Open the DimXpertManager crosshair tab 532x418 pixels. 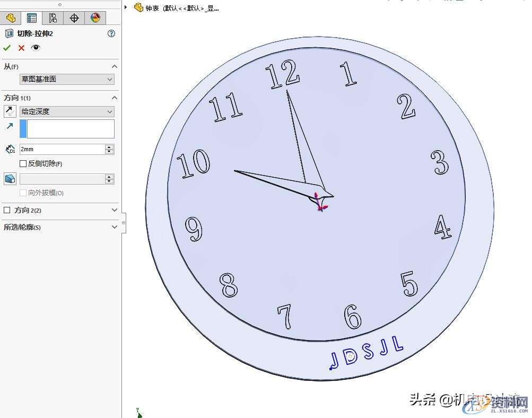(74, 18)
